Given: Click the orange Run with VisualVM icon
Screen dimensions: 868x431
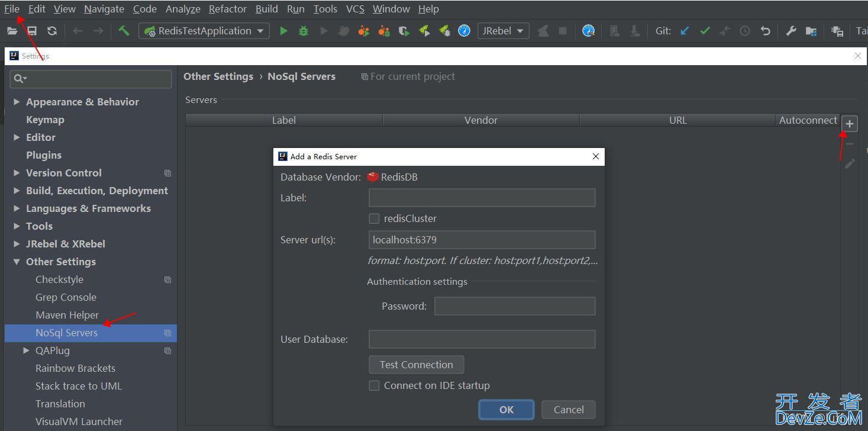Looking at the screenshot, I should pos(364,31).
